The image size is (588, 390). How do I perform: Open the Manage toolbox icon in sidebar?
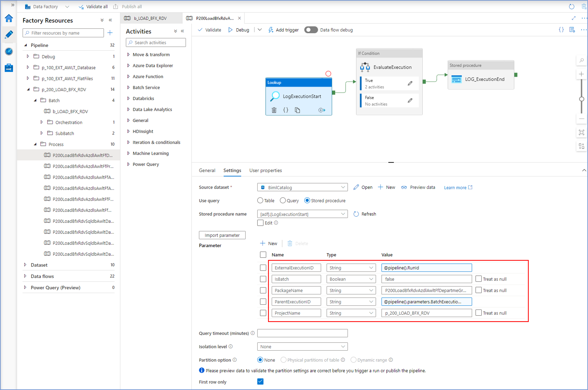tap(9, 68)
